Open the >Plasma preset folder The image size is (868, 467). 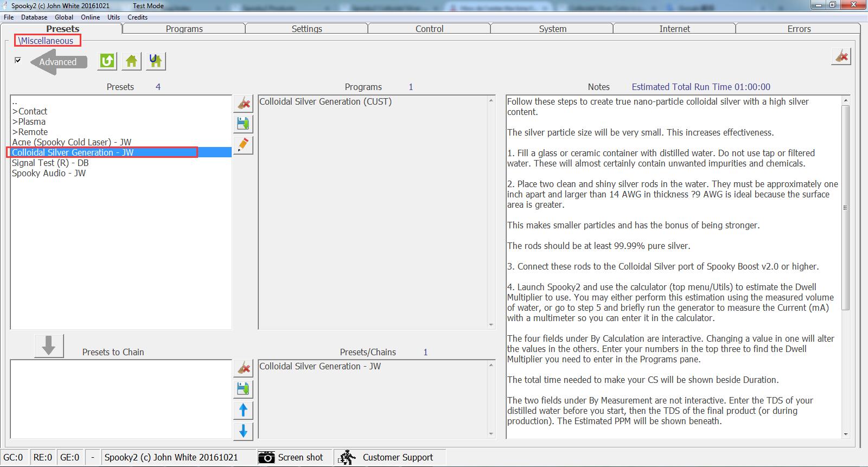tap(29, 121)
